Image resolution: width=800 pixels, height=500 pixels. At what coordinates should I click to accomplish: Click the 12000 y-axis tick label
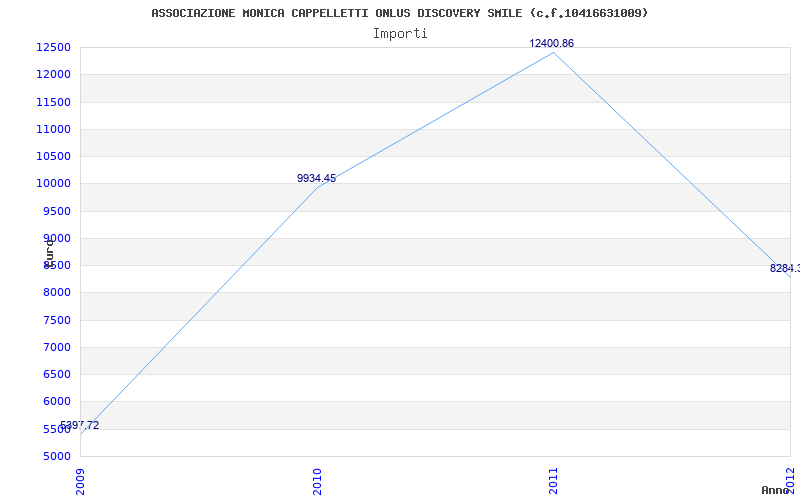pos(53,74)
